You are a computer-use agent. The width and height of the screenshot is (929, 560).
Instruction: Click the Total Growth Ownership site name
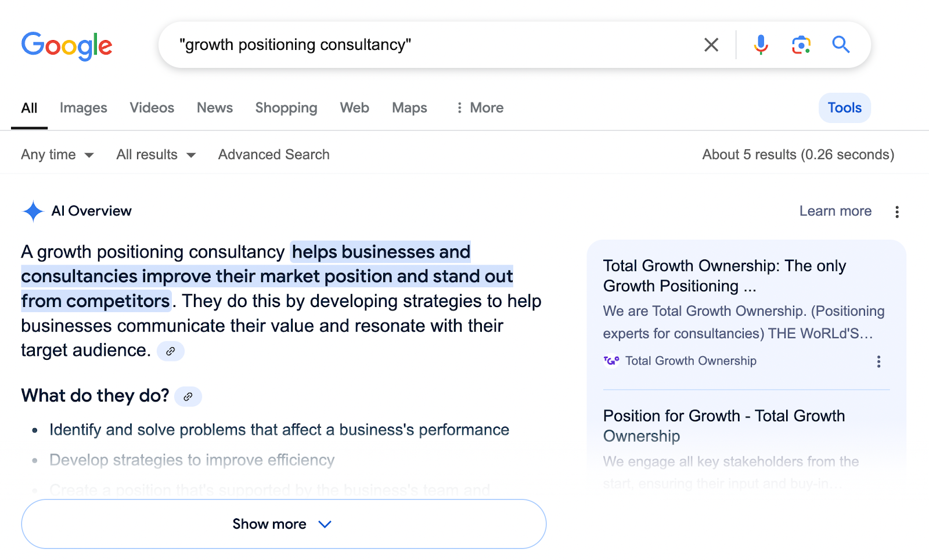point(691,361)
